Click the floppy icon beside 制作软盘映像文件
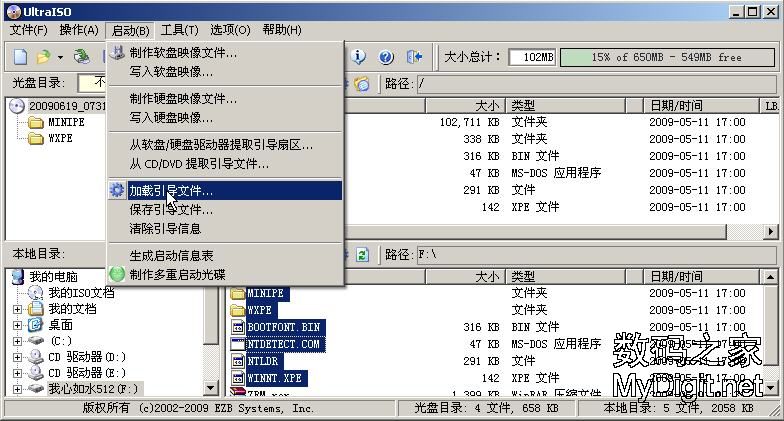 [x=117, y=52]
